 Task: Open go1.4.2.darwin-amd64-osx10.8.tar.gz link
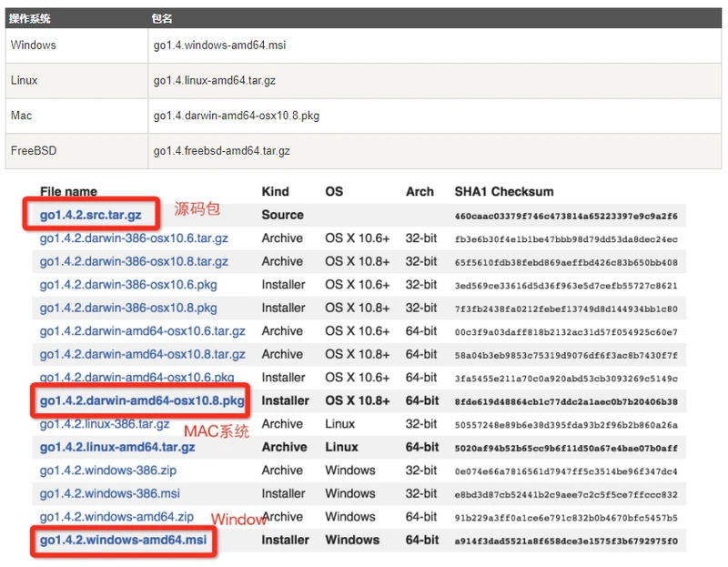pos(142,354)
